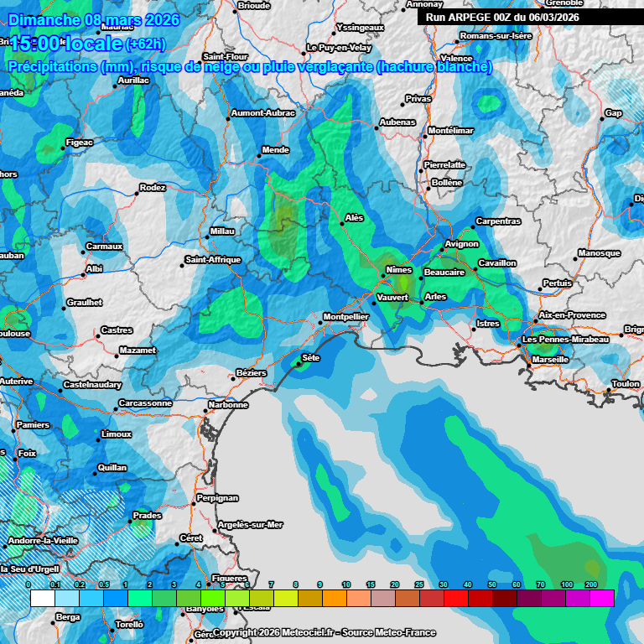The width and height of the screenshot is (644, 644).
Task: Click the Alès city label
Action: [355, 218]
